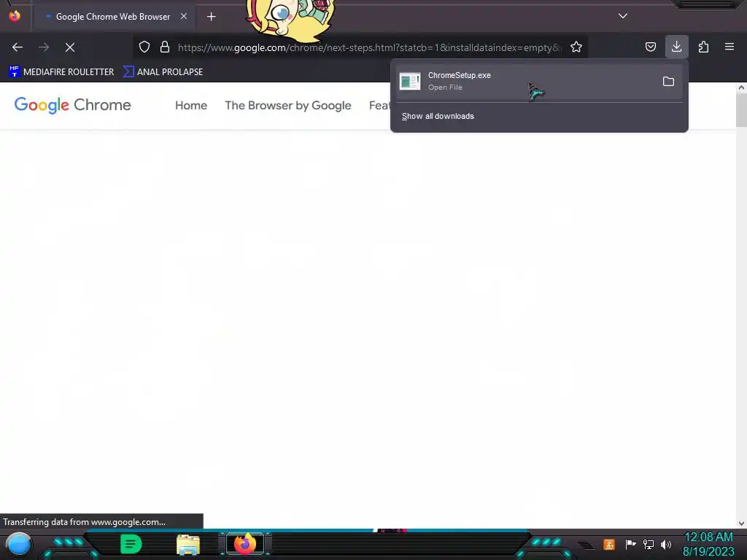The height and width of the screenshot is (560, 747).
Task: Open The Browser by Google menu item
Action: 287,105
